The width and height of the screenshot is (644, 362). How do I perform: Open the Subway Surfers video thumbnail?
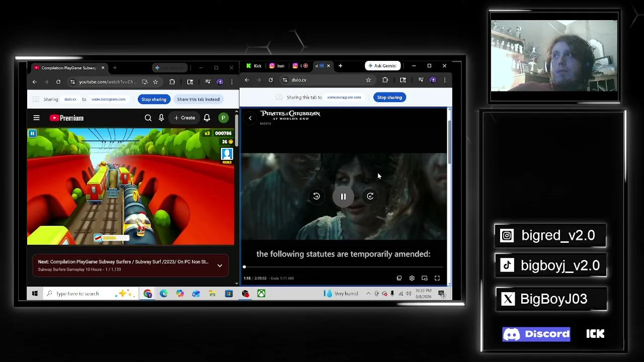131,187
